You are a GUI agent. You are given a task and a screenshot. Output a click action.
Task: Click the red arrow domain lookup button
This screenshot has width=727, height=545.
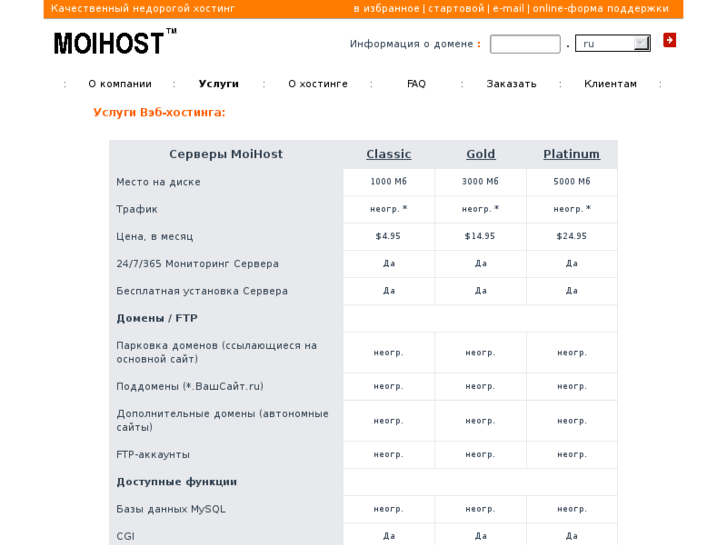tap(669, 40)
